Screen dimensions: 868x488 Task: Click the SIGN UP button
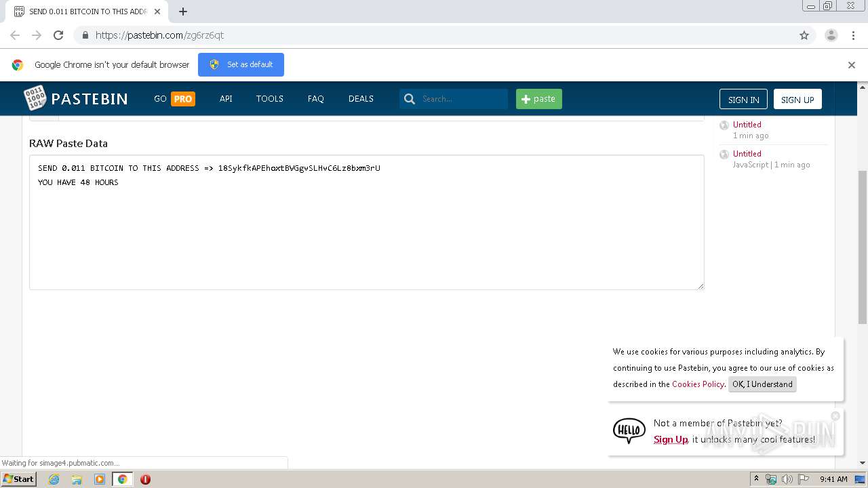pyautogui.click(x=797, y=99)
